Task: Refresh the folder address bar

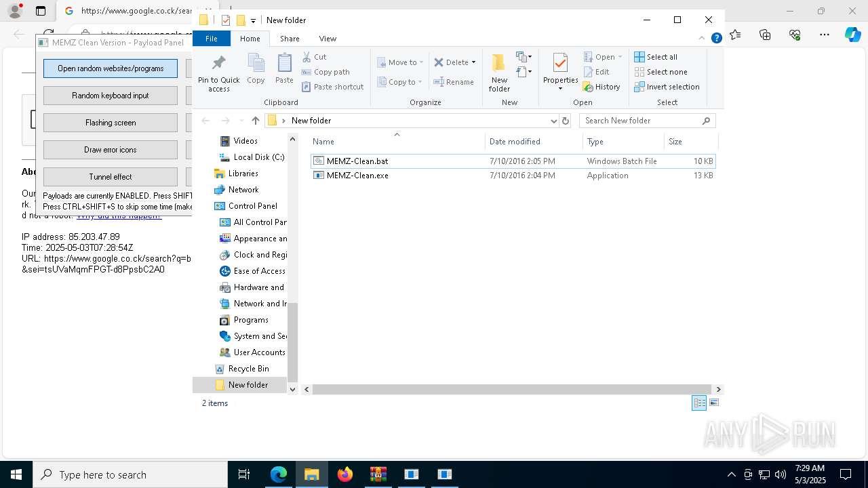Action: [x=566, y=121]
